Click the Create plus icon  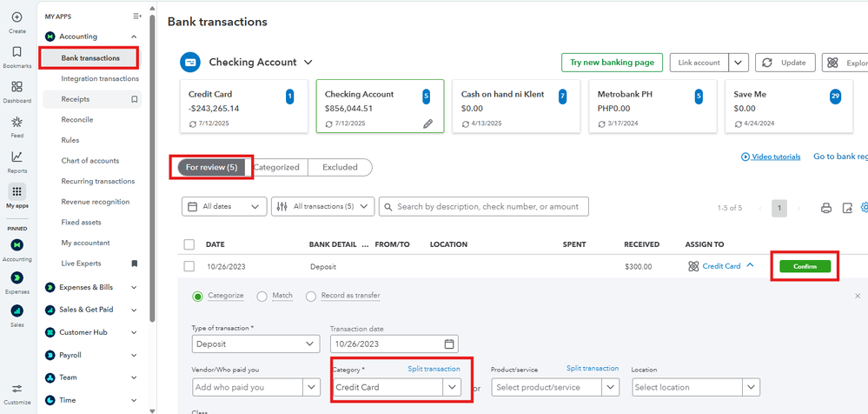(x=17, y=17)
